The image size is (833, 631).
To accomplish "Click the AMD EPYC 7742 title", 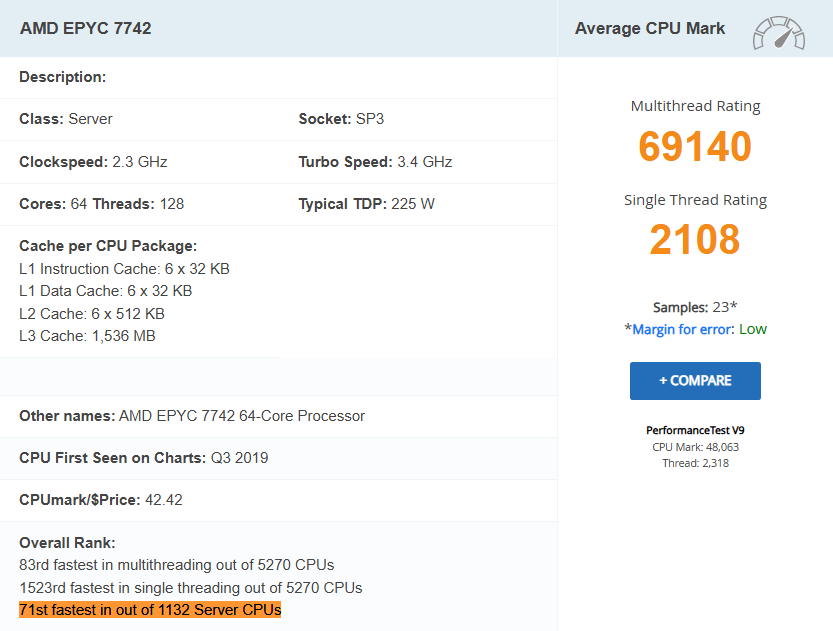I will pos(86,28).
